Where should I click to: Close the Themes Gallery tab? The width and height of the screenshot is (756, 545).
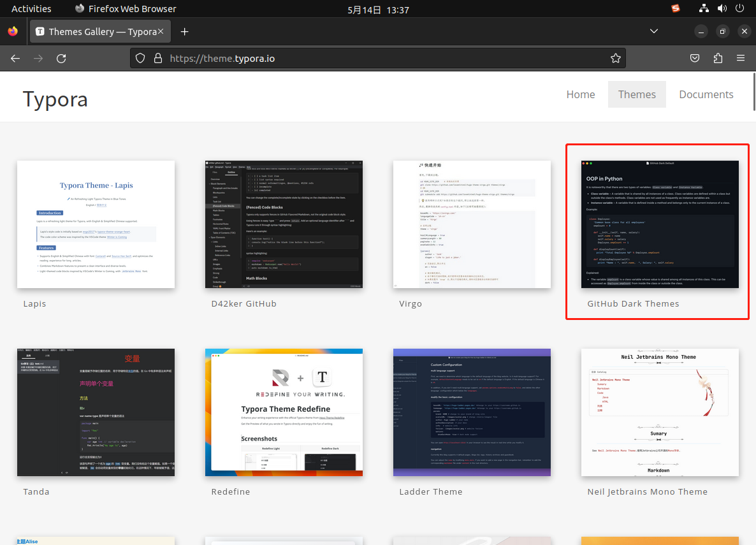161,31
